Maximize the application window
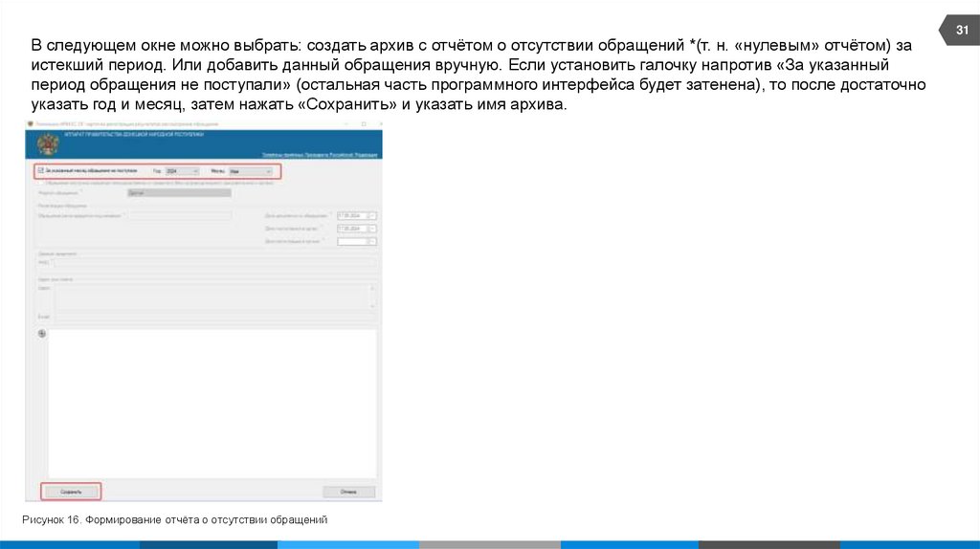Image resolution: width=980 pixels, height=549 pixels. [364, 124]
